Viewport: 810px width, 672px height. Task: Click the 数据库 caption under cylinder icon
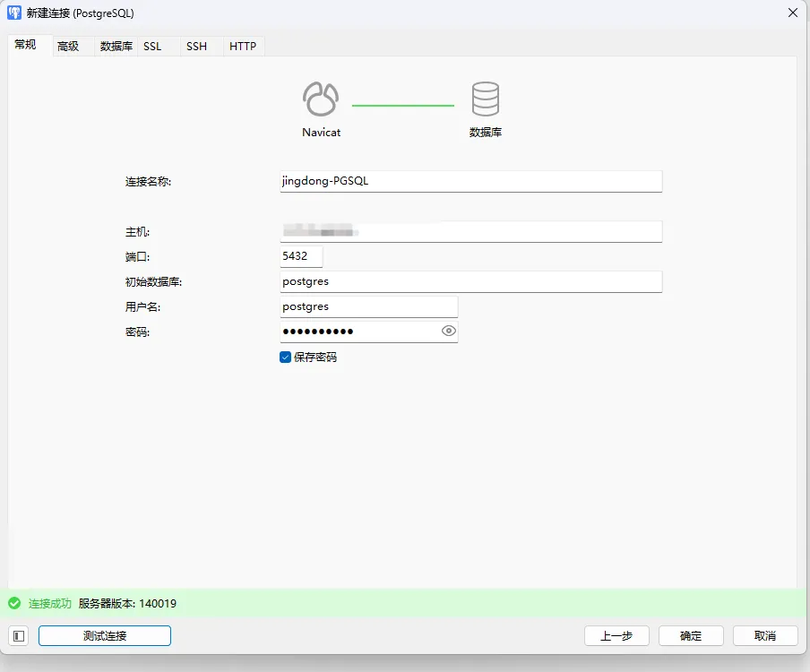click(x=485, y=133)
